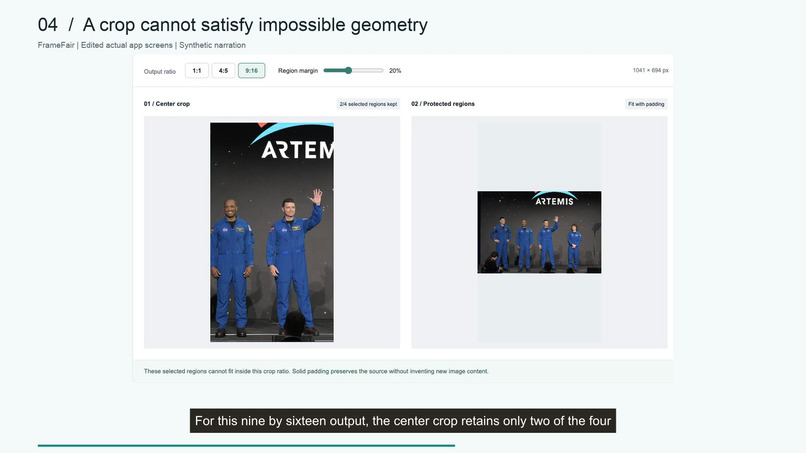Click the padding notice about selected regions
Image resolution: width=806 pixels, height=453 pixels.
pyautogui.click(x=316, y=371)
